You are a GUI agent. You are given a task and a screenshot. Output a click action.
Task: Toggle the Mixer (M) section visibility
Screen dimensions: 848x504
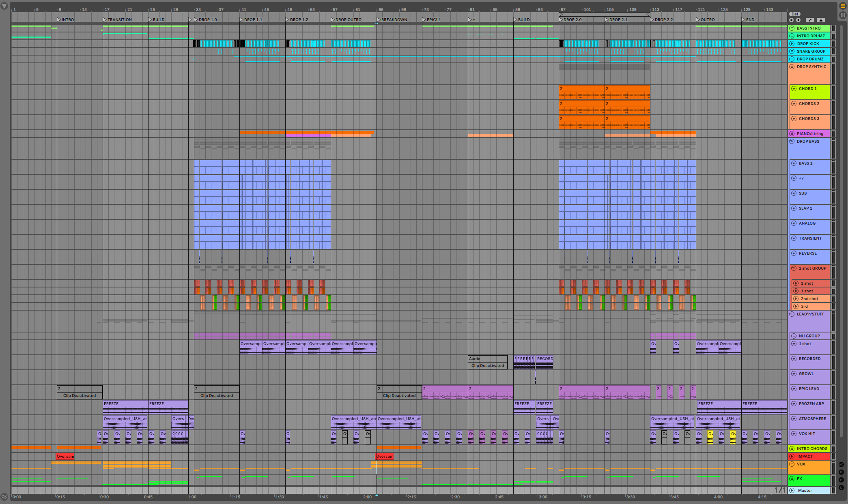(x=841, y=480)
